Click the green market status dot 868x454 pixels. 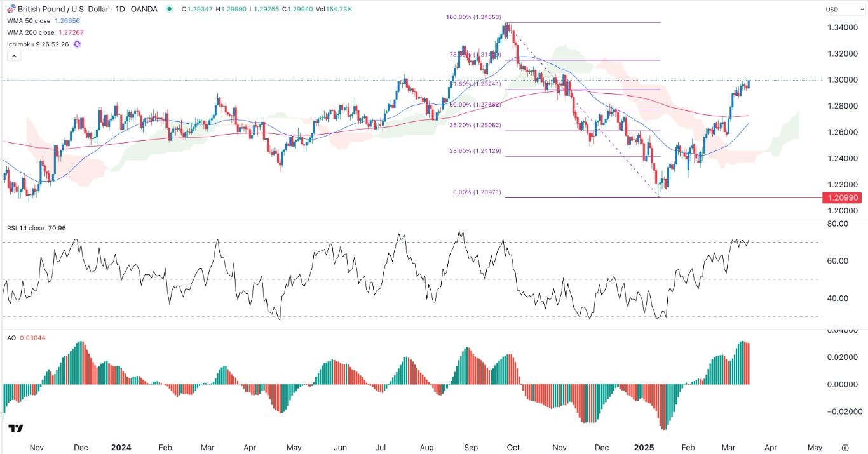coord(169,10)
